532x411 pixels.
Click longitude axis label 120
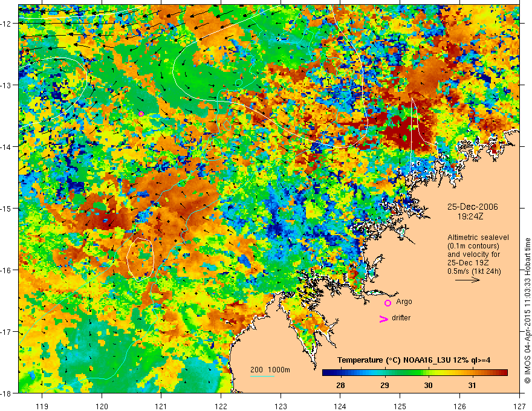coord(102,406)
